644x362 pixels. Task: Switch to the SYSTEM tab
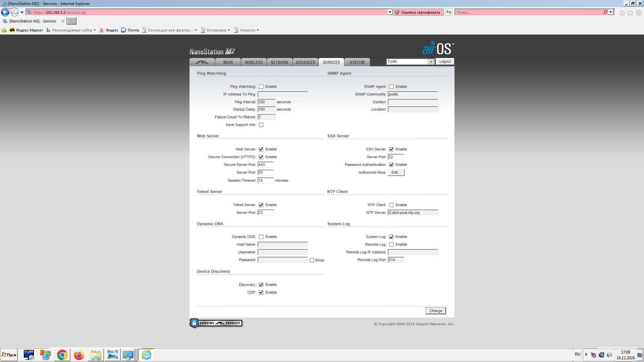coord(357,62)
